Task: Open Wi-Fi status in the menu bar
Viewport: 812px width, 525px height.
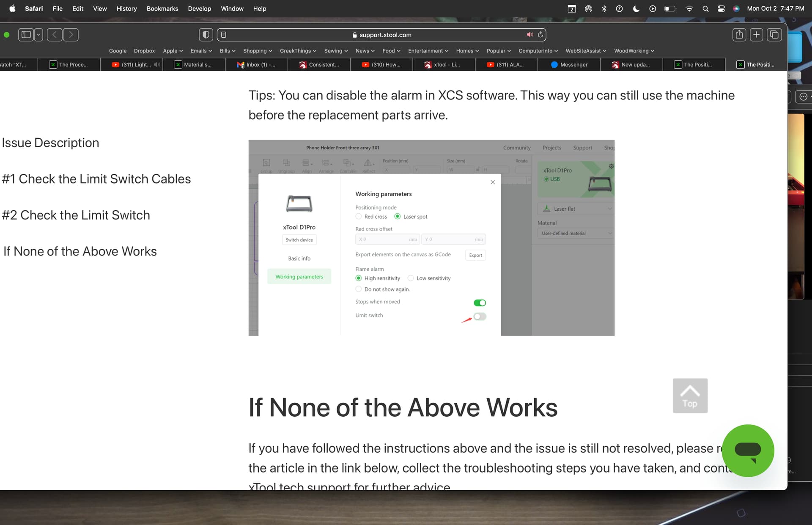Action: [689, 8]
